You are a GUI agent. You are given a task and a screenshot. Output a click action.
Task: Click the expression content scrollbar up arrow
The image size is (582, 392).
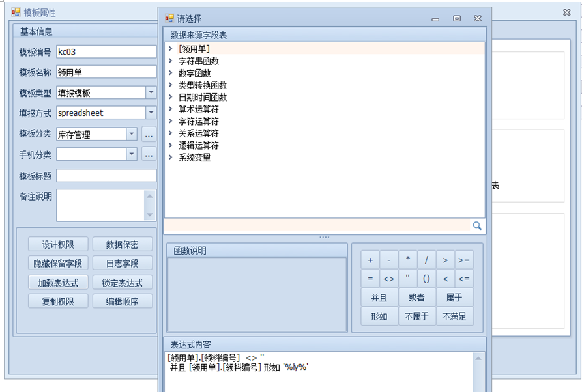pos(480,358)
